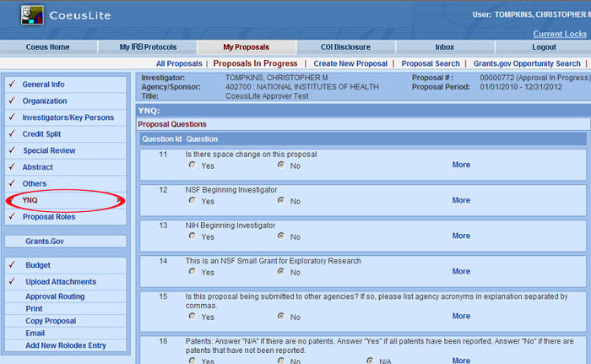Choose Yes for NIH Beginning Investigator
This screenshot has height=364, width=591.
click(x=193, y=236)
